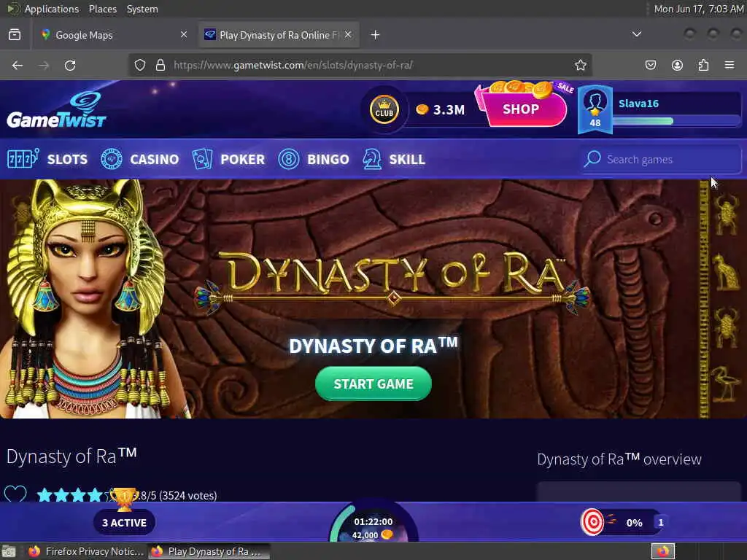Switch to Firefox Privacy Notice taskbar window
The width and height of the screenshot is (747, 560).
point(87,551)
